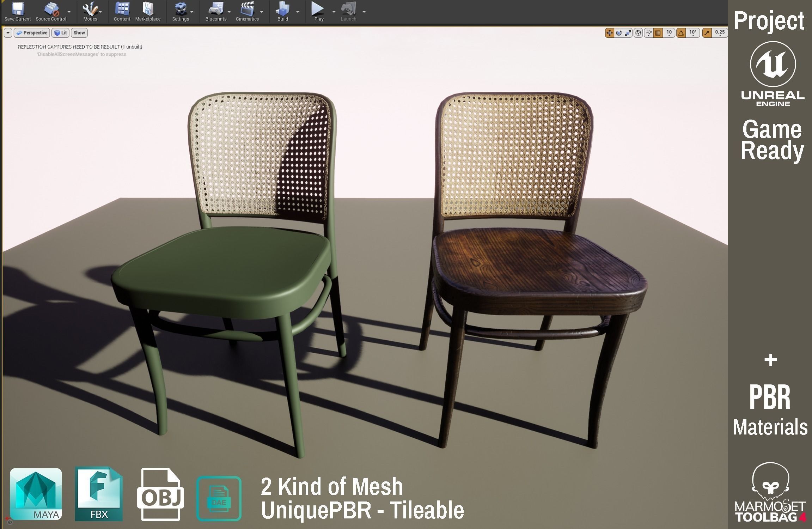
Task: Click the greyed Launch icon
Action: tap(348, 9)
